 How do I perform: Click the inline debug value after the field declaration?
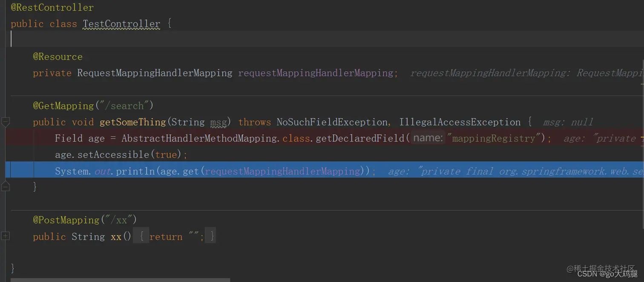(x=527, y=73)
